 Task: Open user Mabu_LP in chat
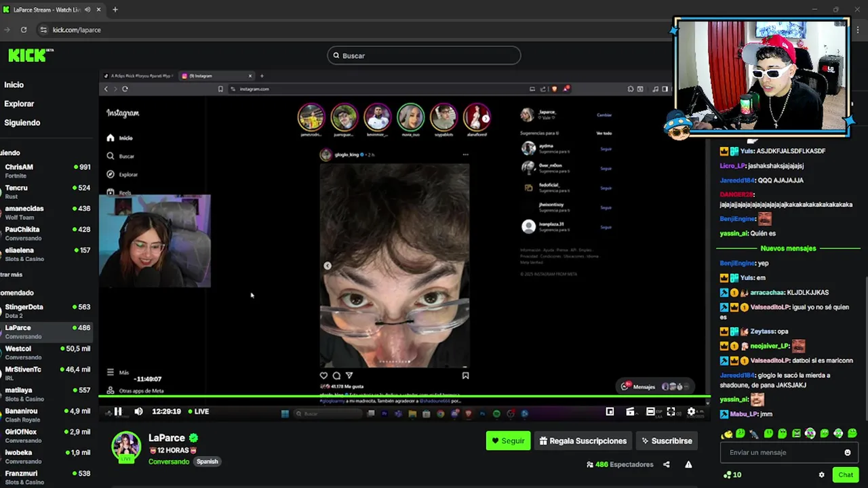744,414
